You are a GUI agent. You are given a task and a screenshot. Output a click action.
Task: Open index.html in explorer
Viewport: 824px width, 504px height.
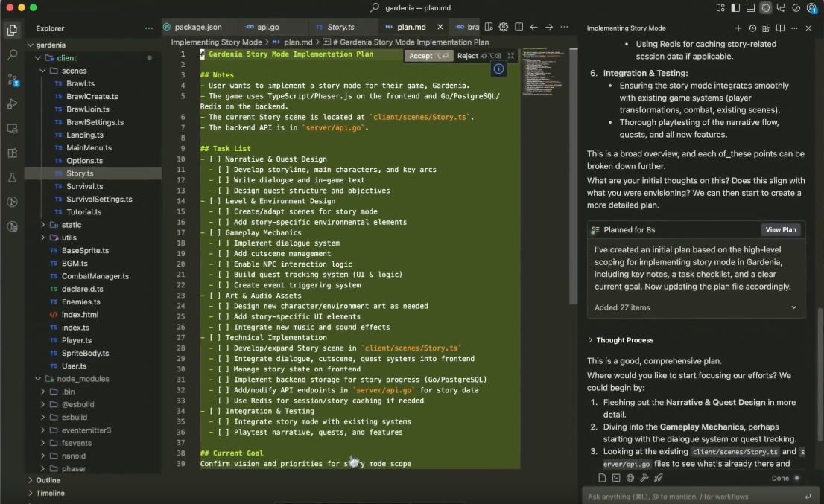(x=80, y=314)
